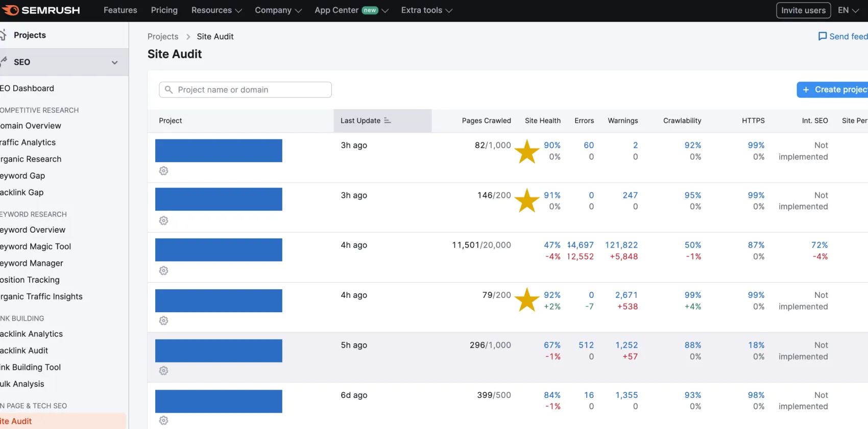This screenshot has width=868, height=429.
Task: Click the sort icon in Last Update column
Action: 388,120
